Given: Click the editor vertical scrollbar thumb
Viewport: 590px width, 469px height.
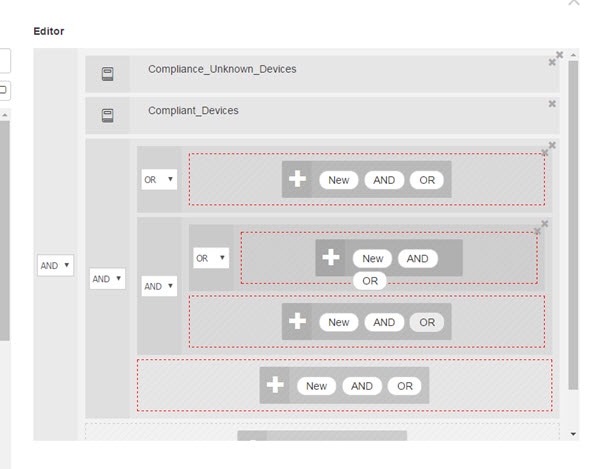Looking at the screenshot, I should coord(573,225).
